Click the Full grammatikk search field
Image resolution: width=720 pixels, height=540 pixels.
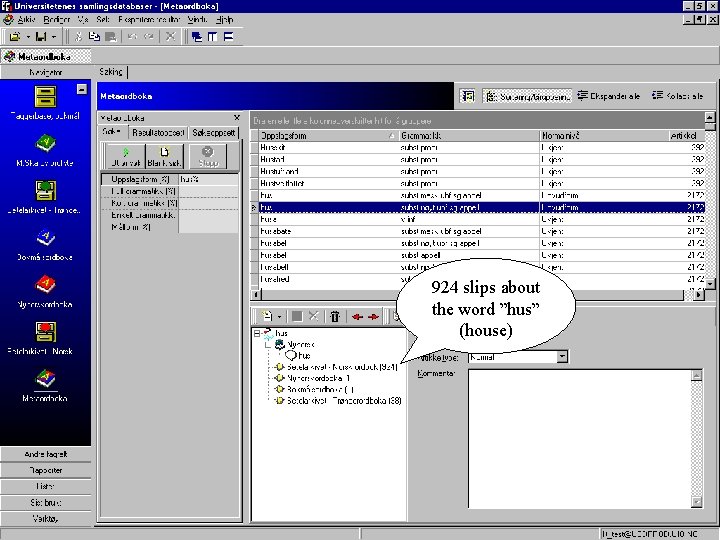(x=208, y=191)
